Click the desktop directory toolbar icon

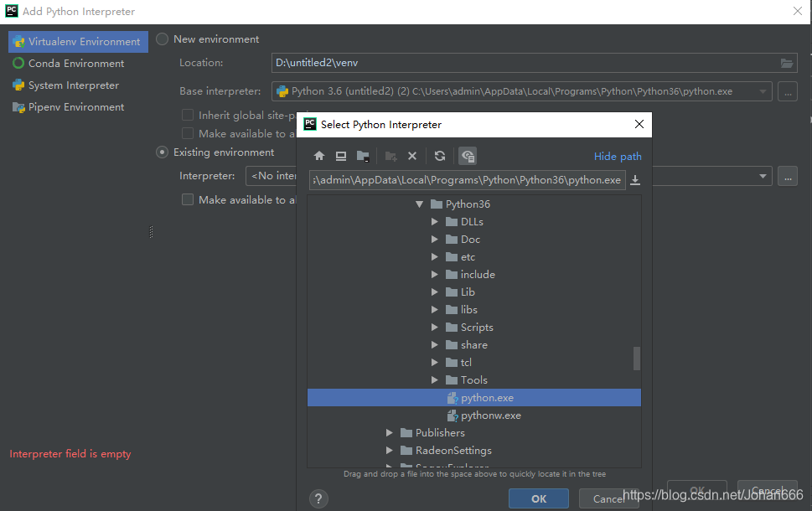coord(341,156)
